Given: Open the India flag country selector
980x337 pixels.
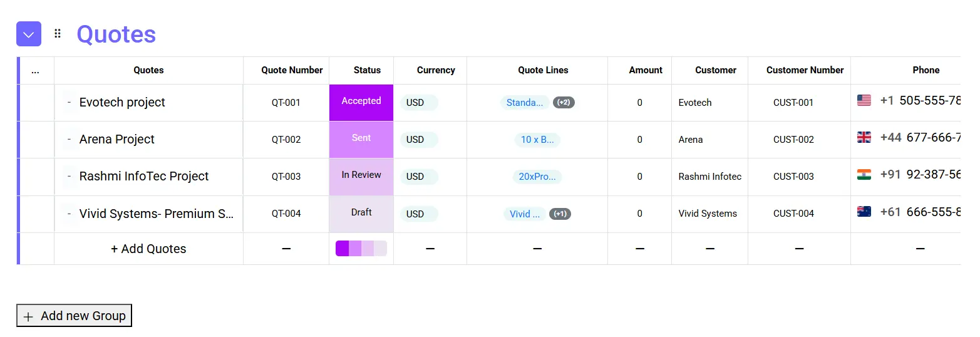Looking at the screenshot, I should point(864,174).
